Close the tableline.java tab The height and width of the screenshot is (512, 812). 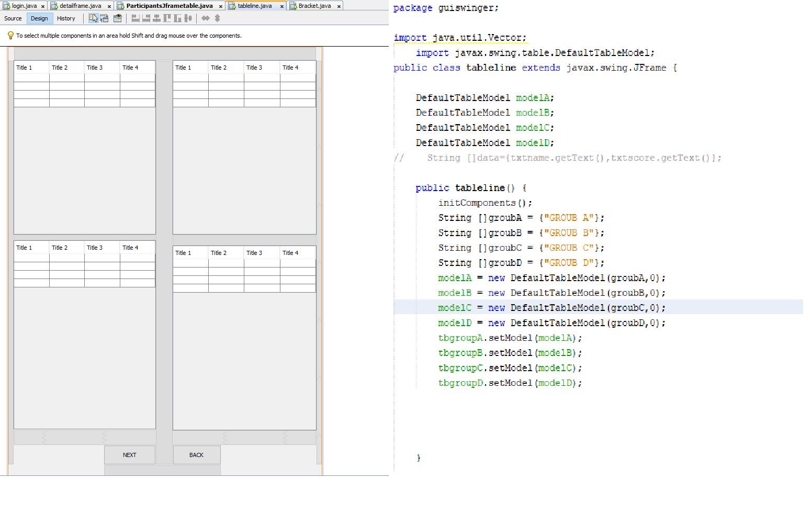[x=282, y=6]
